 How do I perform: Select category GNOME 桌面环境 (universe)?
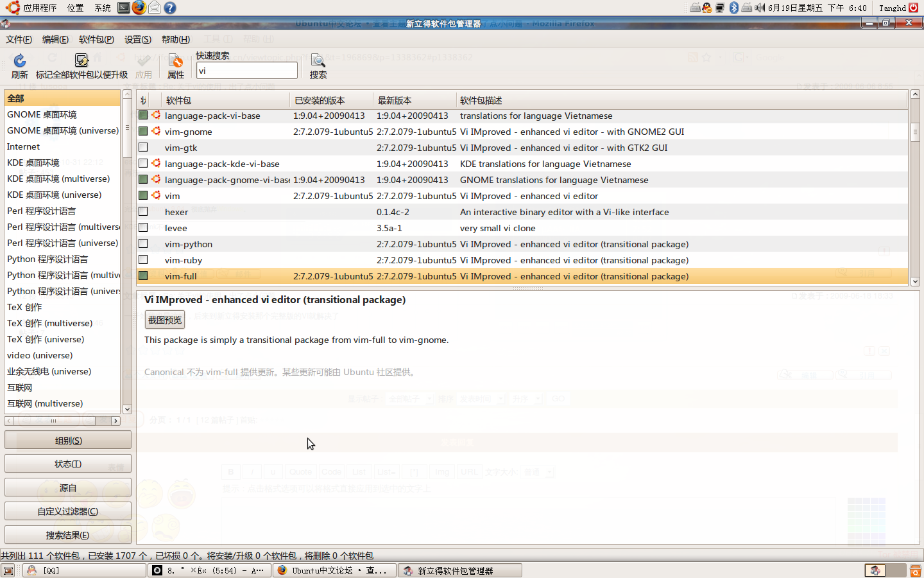(x=62, y=130)
